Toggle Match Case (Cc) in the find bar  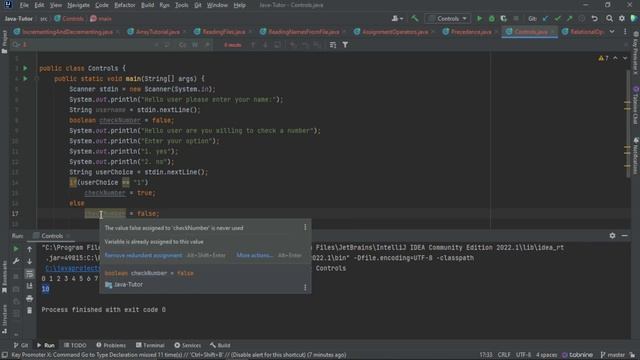click(x=182, y=45)
